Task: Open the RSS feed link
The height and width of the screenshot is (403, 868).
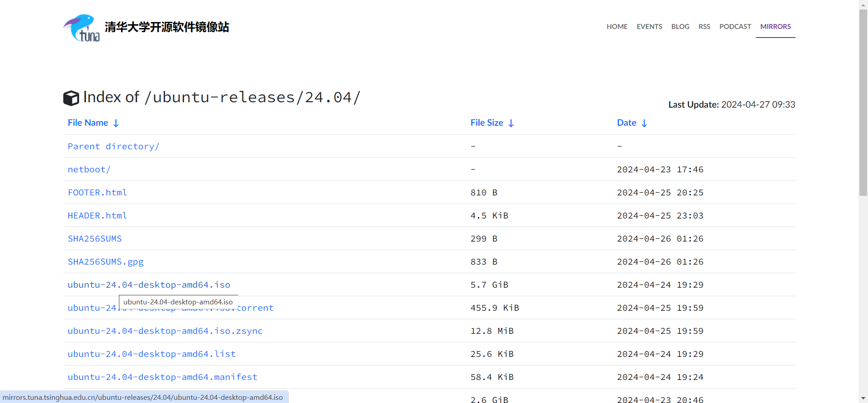Action: (x=704, y=27)
